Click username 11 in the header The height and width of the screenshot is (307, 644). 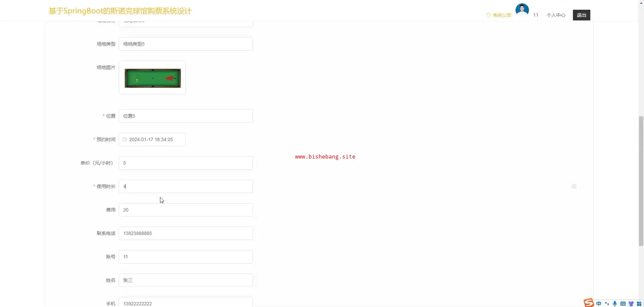(536, 15)
